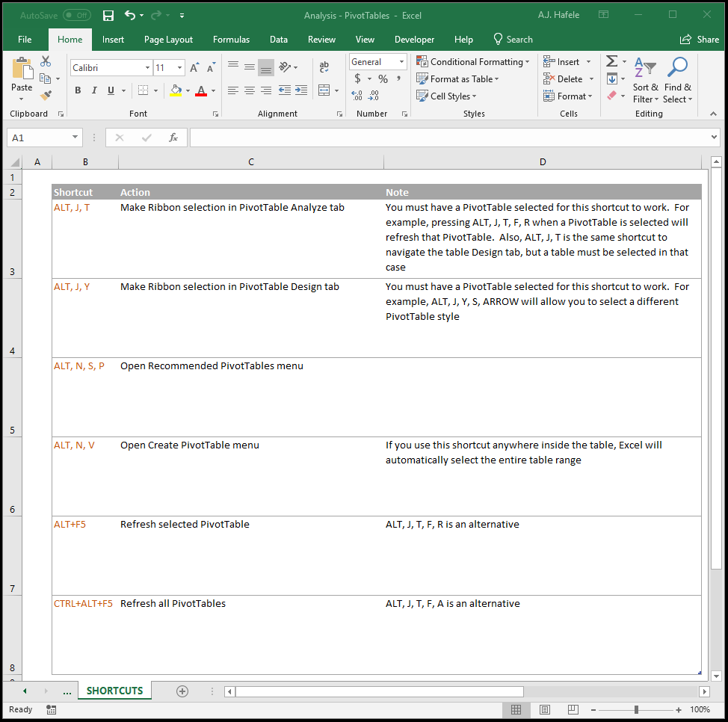The height and width of the screenshot is (722, 728).
Task: Open Format as Table dropdown
Action: point(457,79)
